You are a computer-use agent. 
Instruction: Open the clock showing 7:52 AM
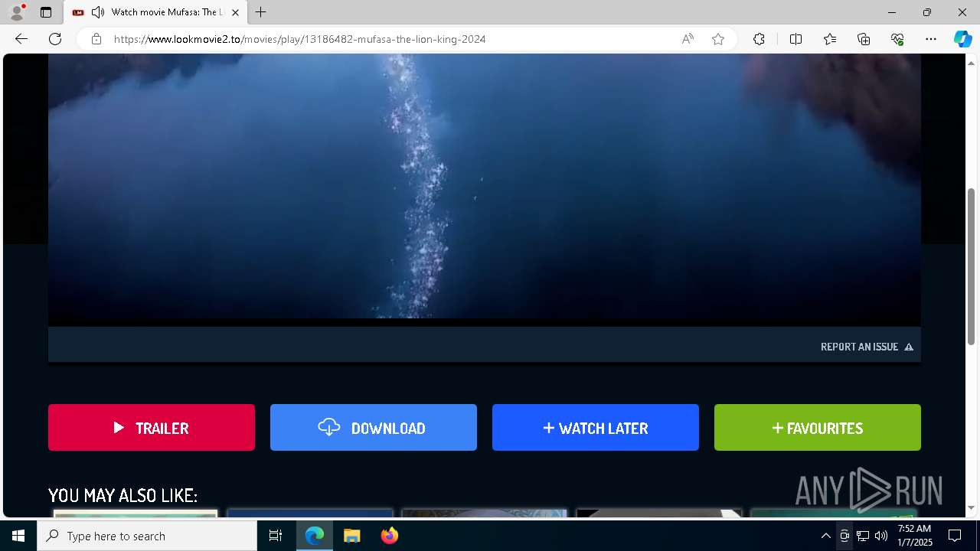(914, 536)
